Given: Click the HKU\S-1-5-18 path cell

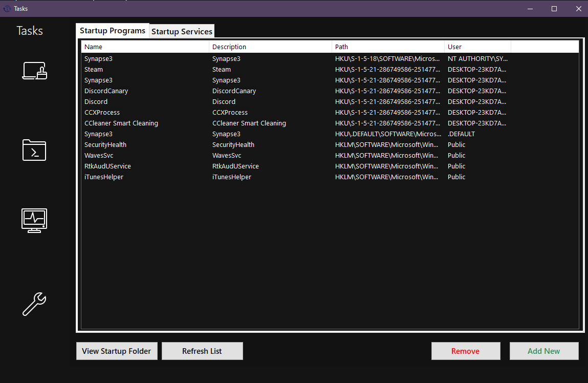Looking at the screenshot, I should tap(387, 58).
